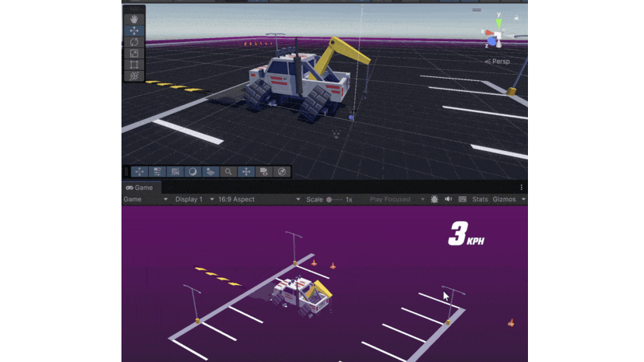This screenshot has width=644, height=362.
Task: Click the Scale slider handle
Action: 329,199
